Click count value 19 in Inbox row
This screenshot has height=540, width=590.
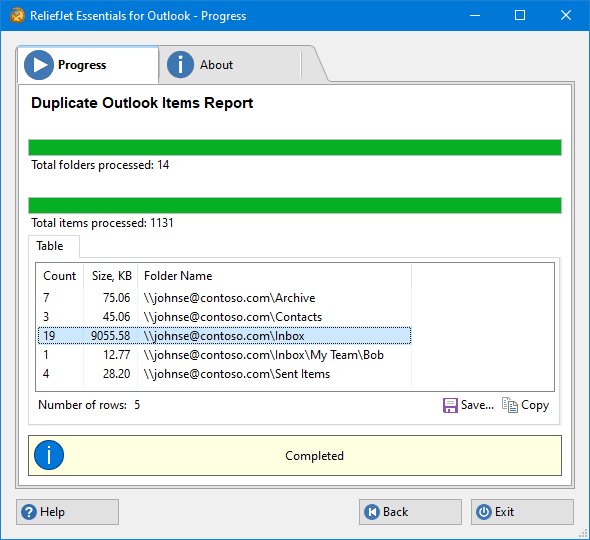[x=49, y=336]
